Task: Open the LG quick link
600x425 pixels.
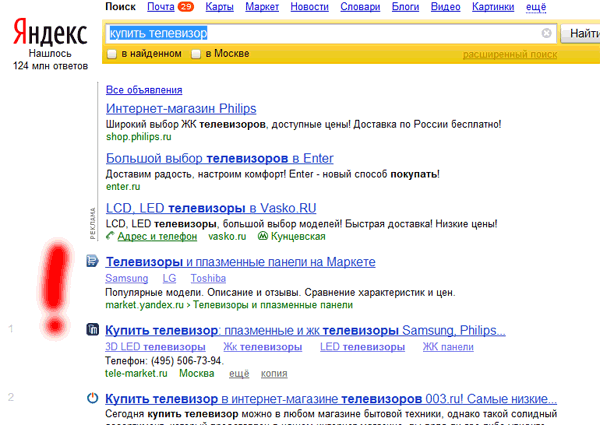Action: click(169, 278)
